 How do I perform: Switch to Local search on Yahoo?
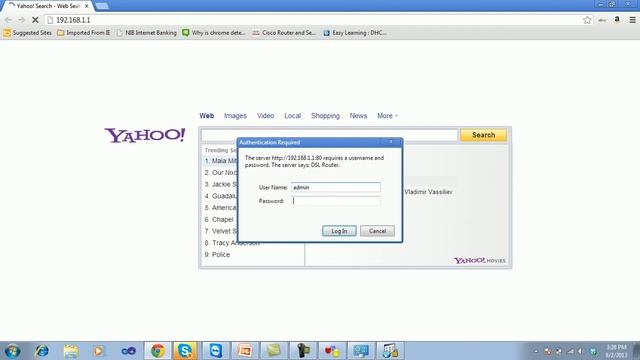tap(292, 116)
